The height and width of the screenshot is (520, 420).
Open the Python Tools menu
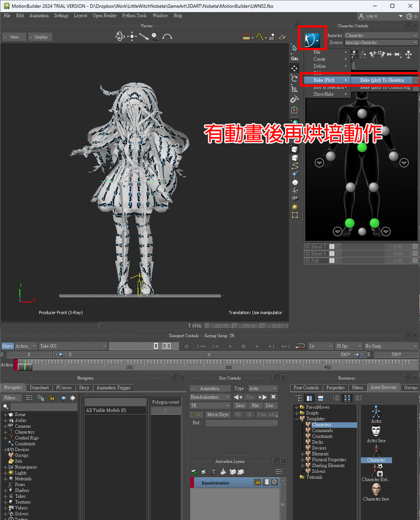(x=134, y=16)
